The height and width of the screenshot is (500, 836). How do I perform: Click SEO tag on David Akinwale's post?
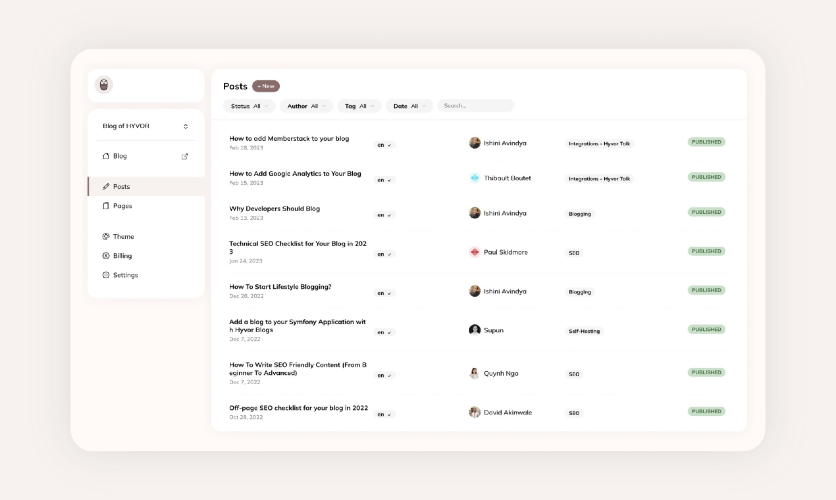coord(574,413)
